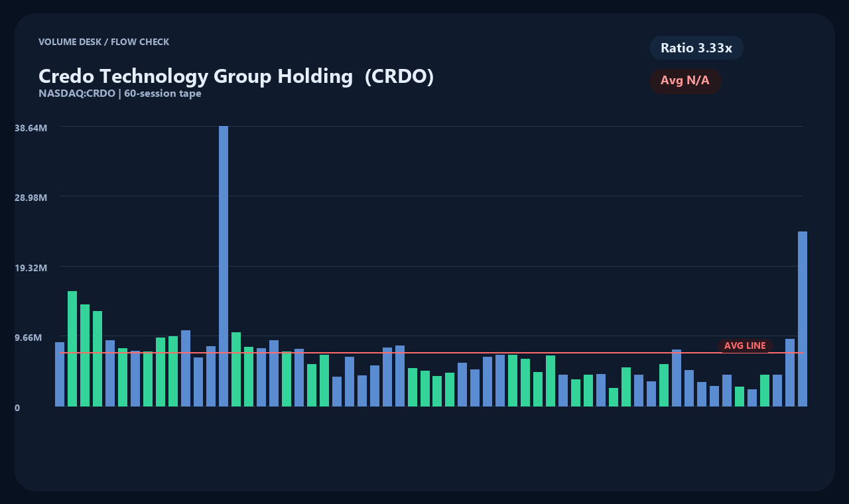Select the tallest blue volume spike bar

coord(224,266)
